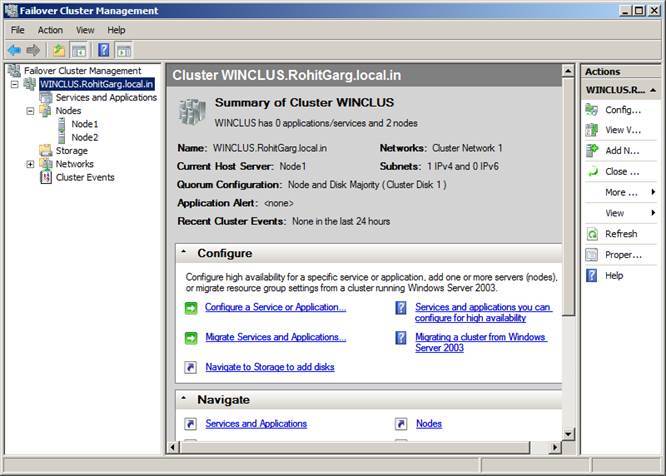This screenshot has height=476, width=666.
Task: Follow the Nodes link under Navigate
Action: pos(429,423)
